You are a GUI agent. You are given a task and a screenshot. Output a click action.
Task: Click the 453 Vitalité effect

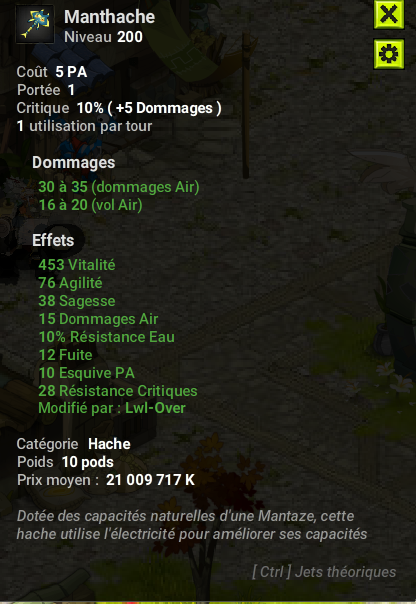pyautogui.click(x=77, y=265)
